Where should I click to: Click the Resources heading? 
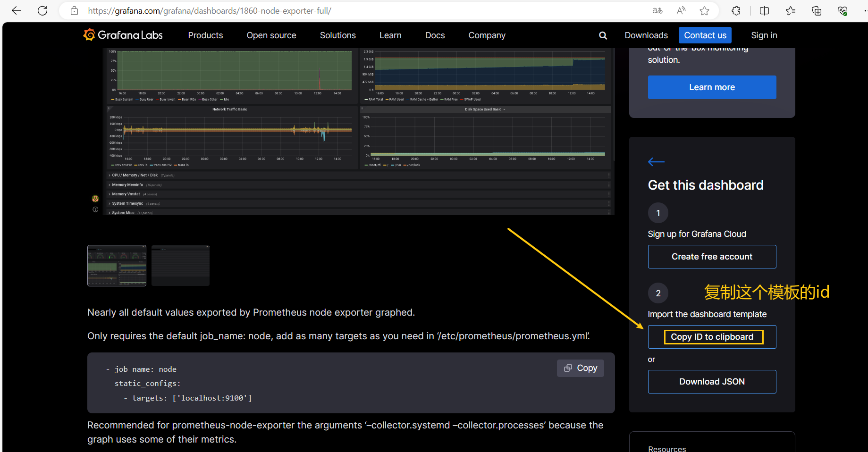coord(667,448)
